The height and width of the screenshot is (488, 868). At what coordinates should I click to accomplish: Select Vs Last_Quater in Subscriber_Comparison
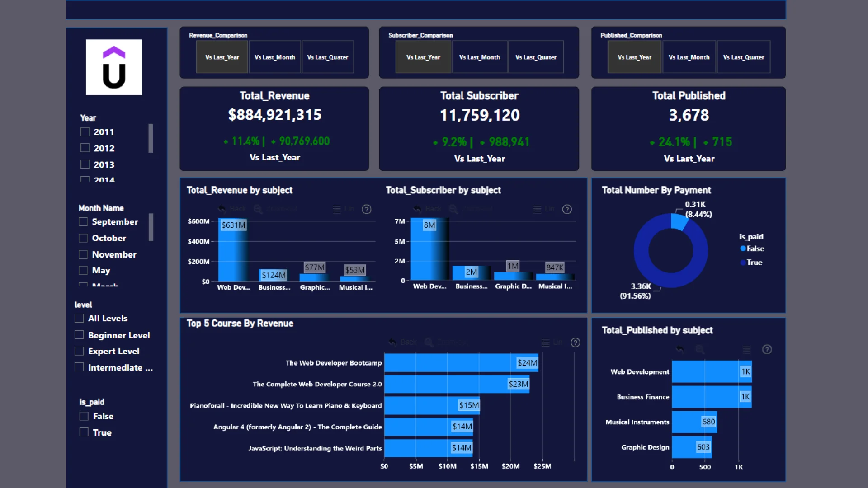[536, 57]
